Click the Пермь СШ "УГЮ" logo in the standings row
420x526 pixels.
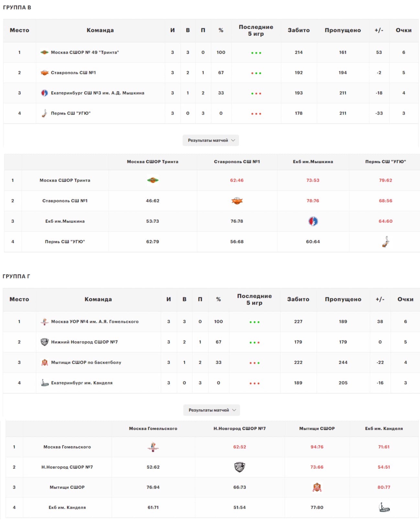pyautogui.click(x=44, y=113)
